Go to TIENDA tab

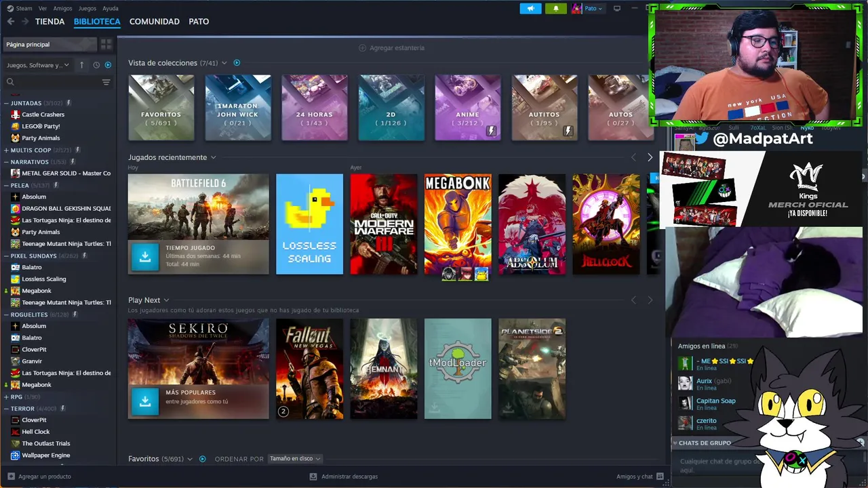point(50,22)
